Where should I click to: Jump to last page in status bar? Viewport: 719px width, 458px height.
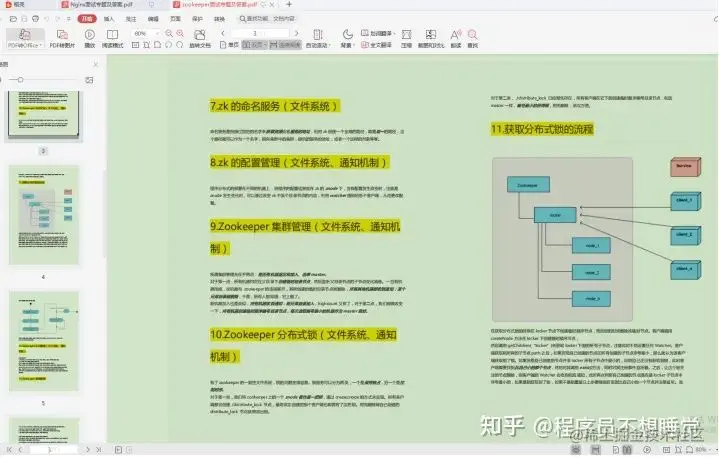99,450
